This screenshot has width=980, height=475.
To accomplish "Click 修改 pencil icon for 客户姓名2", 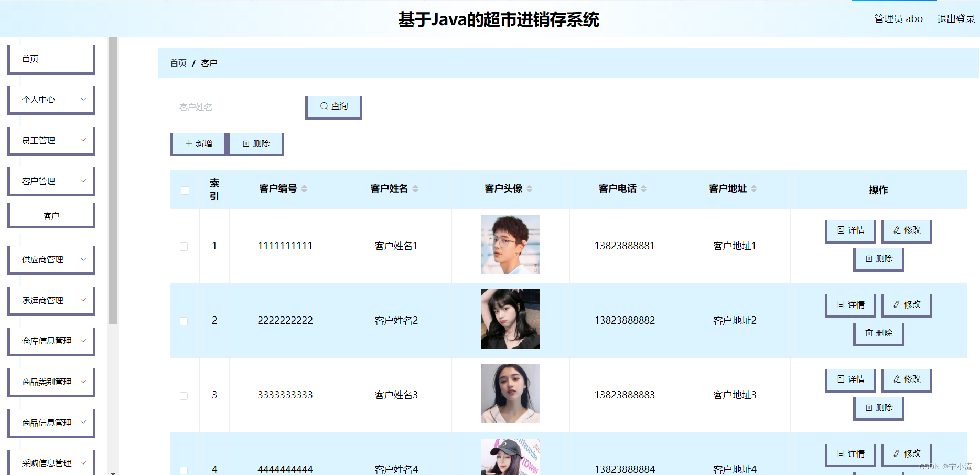I will click(x=897, y=304).
